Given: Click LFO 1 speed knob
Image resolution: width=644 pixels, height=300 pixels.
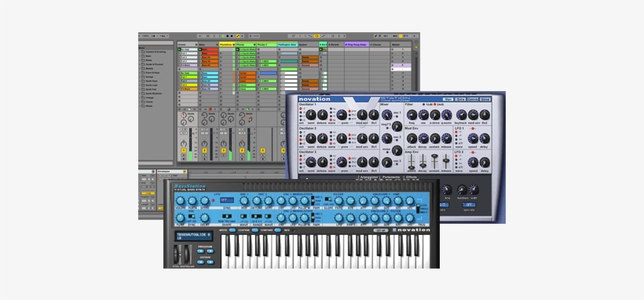Looking at the screenshot, I should pos(473,138).
